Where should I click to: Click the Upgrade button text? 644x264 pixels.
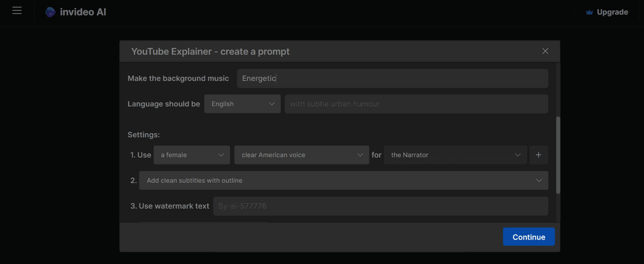(x=612, y=12)
